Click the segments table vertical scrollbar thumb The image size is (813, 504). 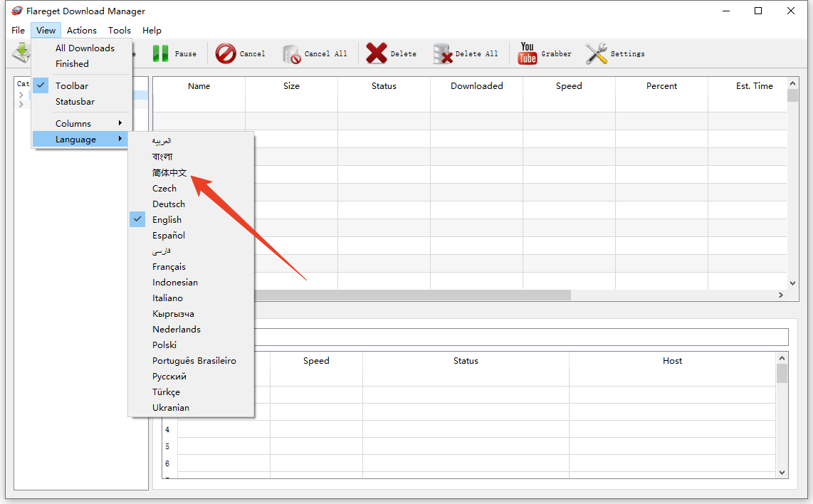pos(782,373)
